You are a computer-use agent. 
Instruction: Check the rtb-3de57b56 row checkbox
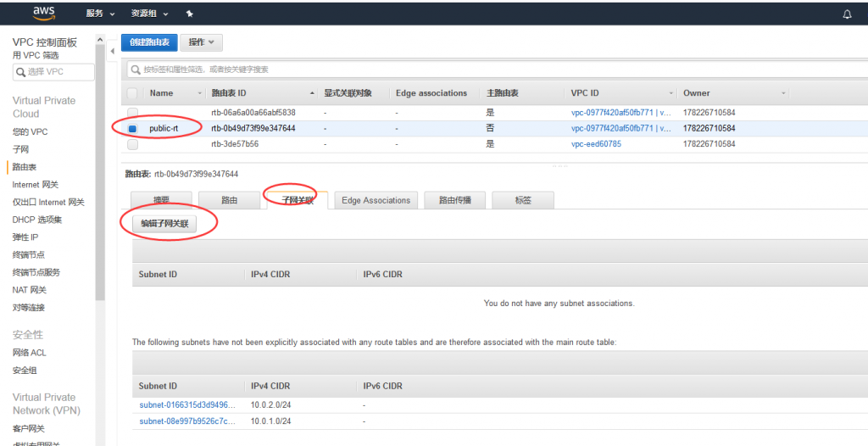[132, 144]
